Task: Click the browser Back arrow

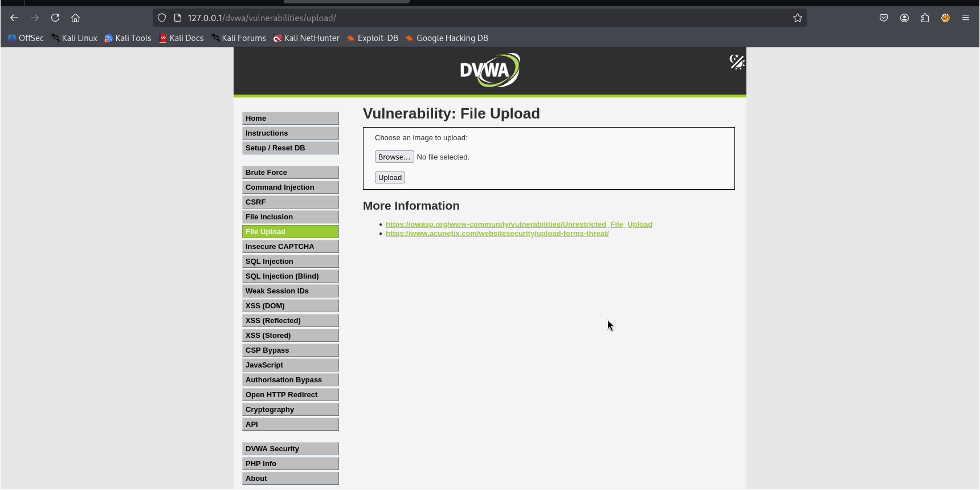Action: click(x=14, y=18)
